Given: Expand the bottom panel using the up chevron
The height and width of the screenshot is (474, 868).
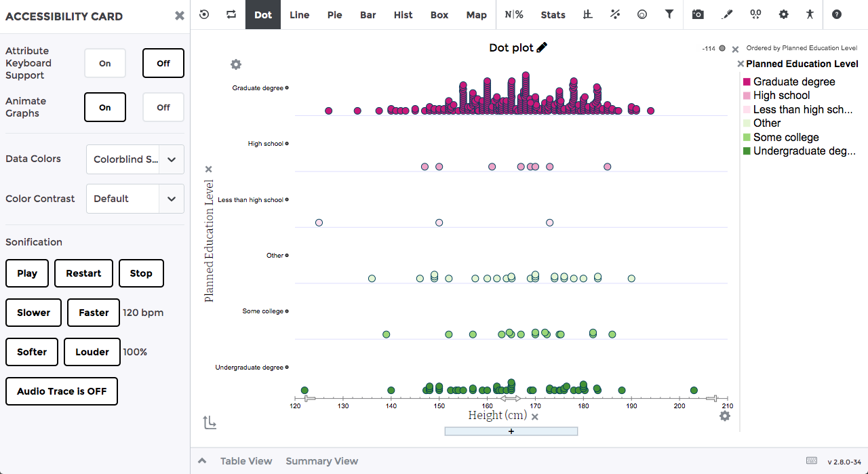Looking at the screenshot, I should tap(201, 461).
